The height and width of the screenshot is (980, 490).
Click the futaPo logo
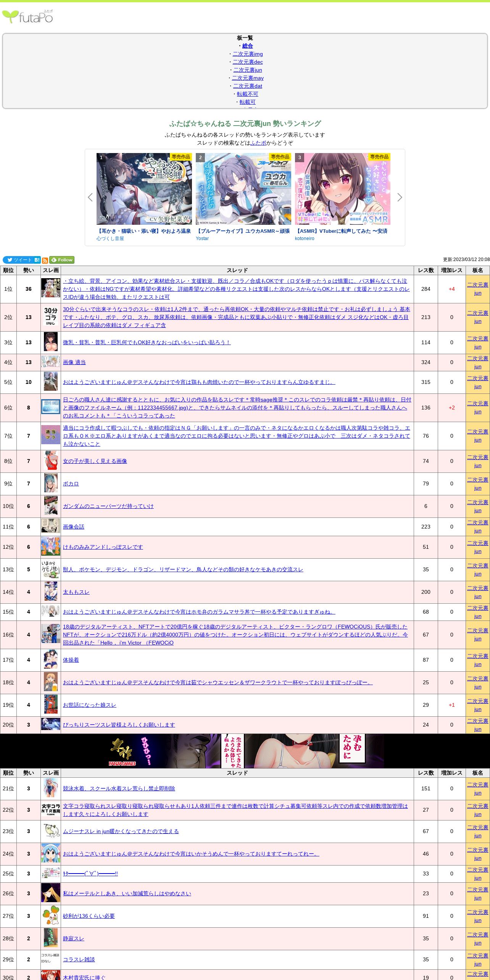pyautogui.click(x=27, y=17)
